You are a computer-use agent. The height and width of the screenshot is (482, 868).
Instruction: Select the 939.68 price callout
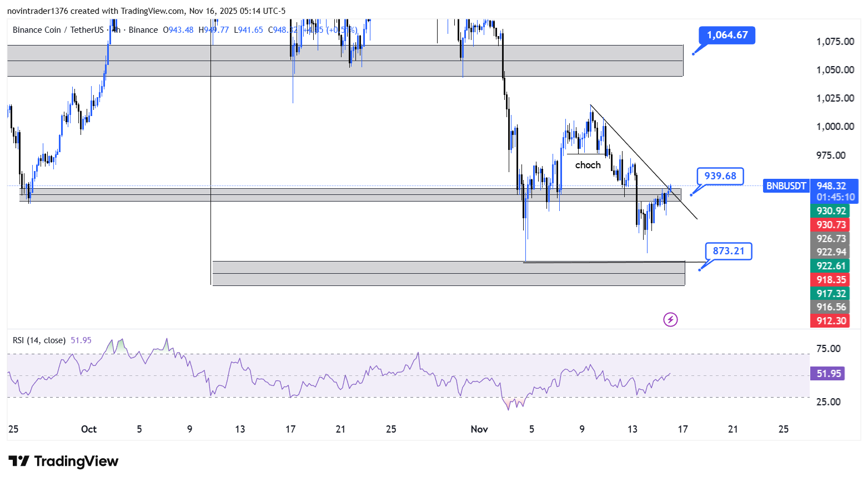pyautogui.click(x=720, y=176)
